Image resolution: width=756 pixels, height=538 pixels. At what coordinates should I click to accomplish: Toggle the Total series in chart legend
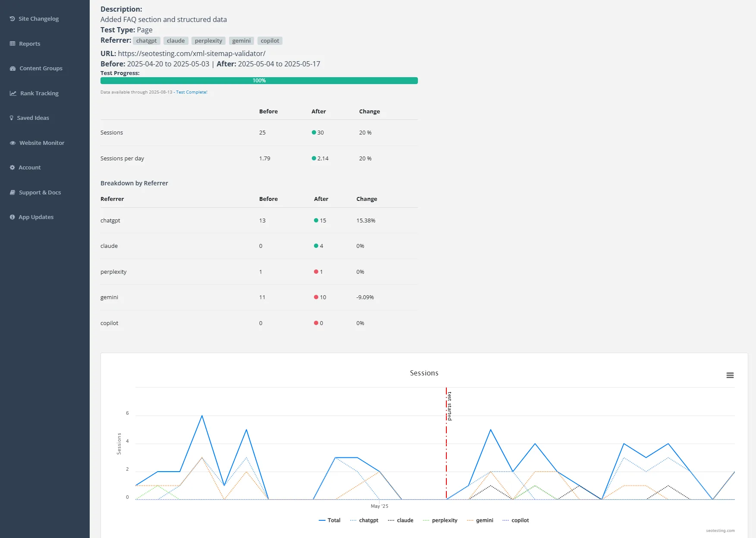coord(329,520)
